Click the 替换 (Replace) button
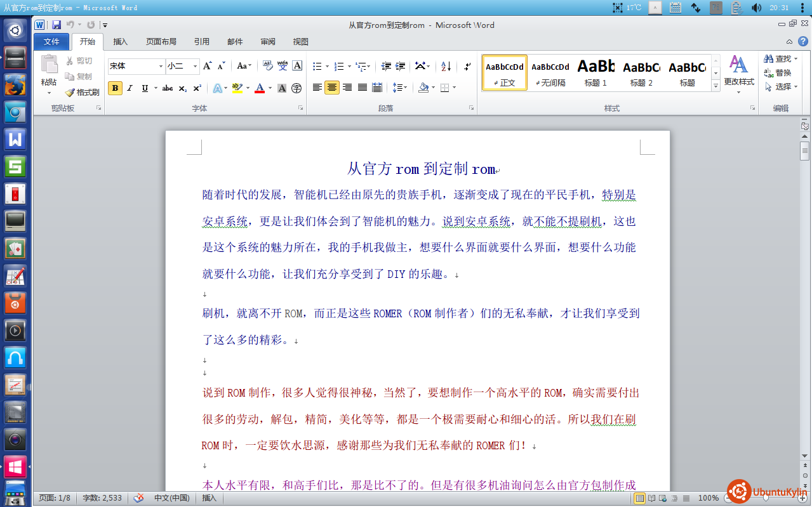Screen dimensions: 812x507 click(778, 73)
